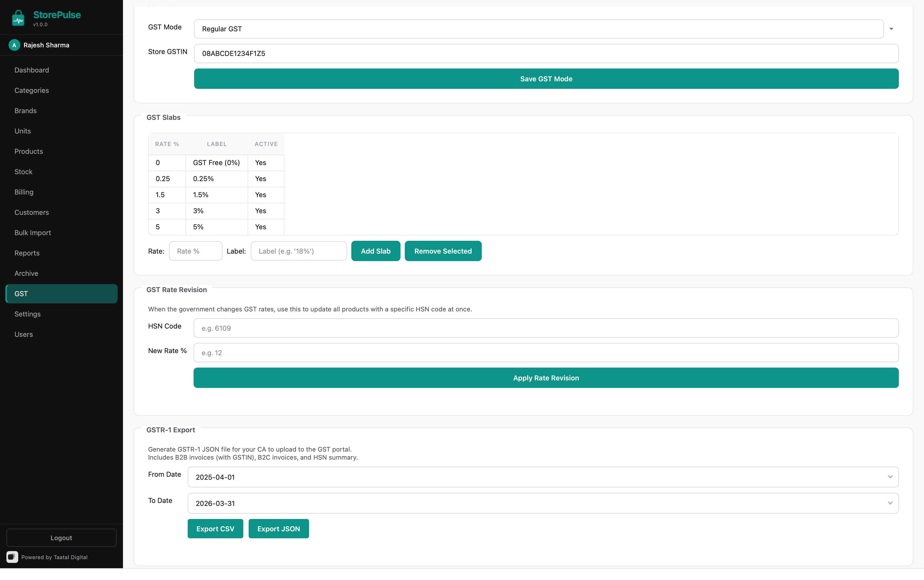Click the 'Yes' cell in the 5% row
This screenshot has height=580, width=924.
coord(266,227)
